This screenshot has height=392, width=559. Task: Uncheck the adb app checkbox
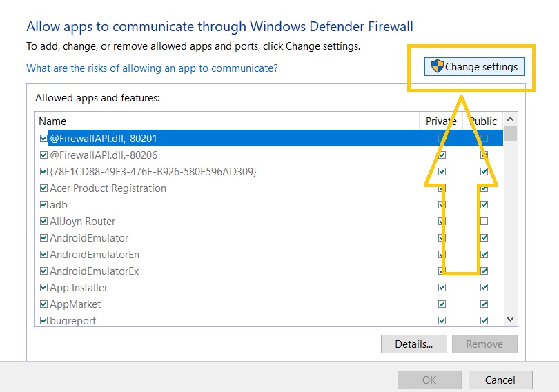44,205
